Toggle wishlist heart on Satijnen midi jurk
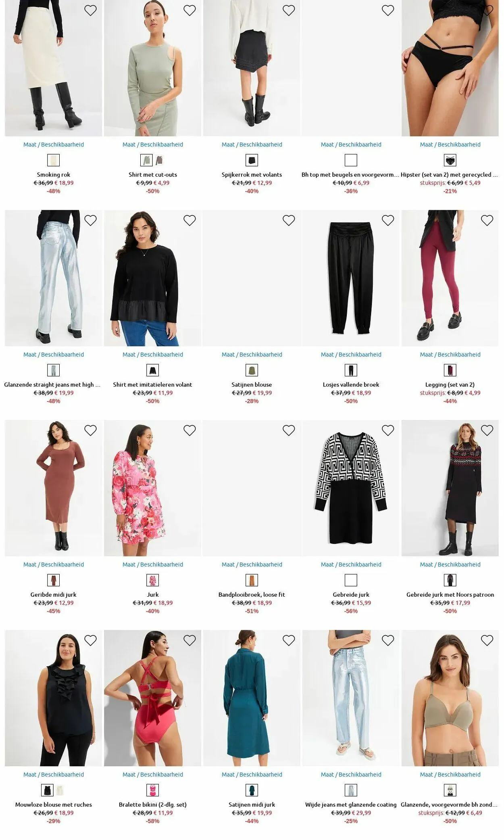The image size is (504, 840). pos(289,640)
